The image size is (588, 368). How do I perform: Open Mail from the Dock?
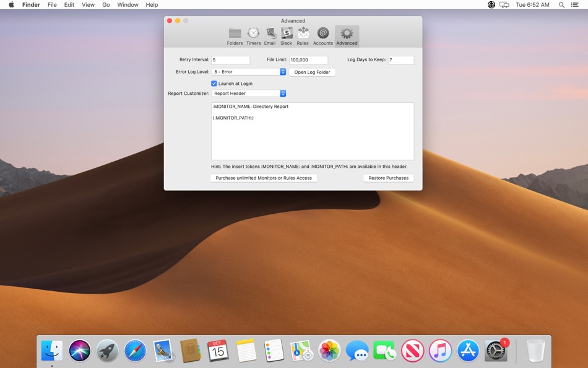click(x=163, y=351)
